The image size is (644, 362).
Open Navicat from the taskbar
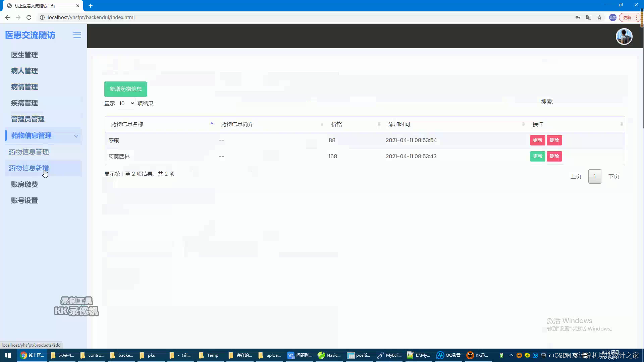pos(329,355)
